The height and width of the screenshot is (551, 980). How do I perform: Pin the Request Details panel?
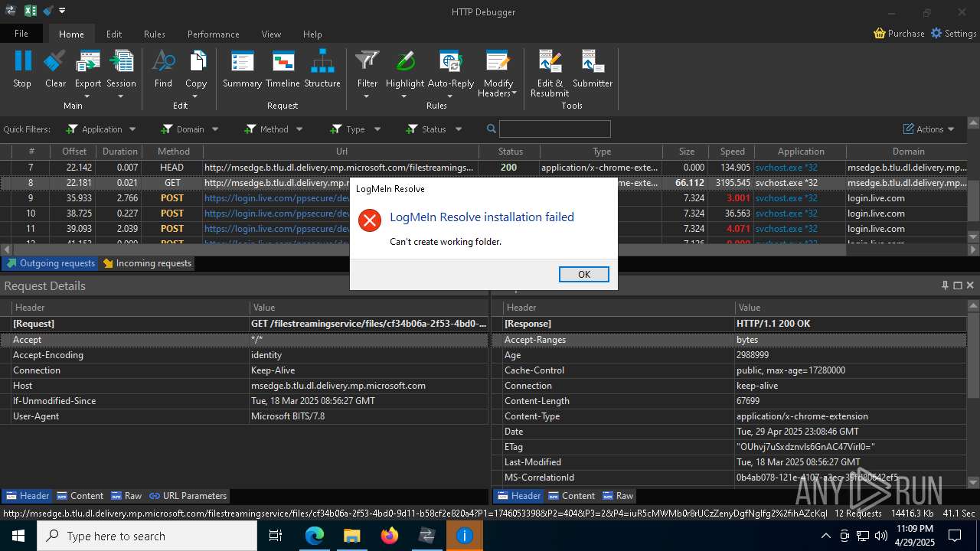(945, 285)
